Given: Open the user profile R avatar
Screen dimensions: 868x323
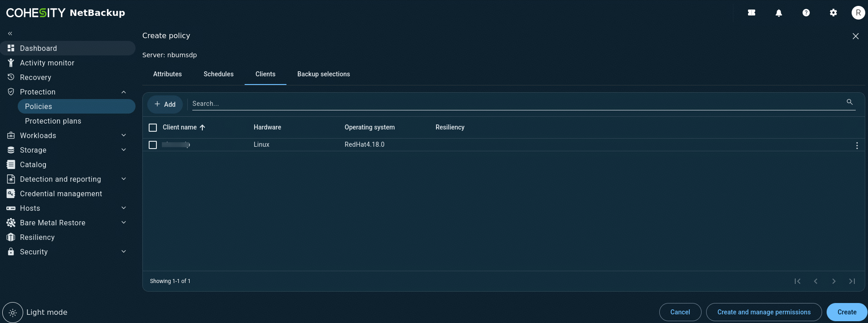Looking at the screenshot, I should (x=858, y=13).
